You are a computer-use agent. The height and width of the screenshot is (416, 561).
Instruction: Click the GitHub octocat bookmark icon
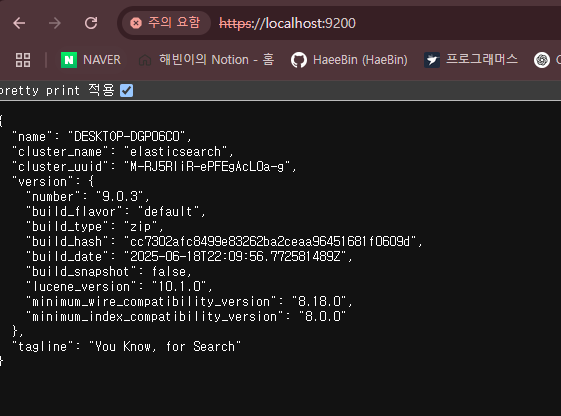point(299,60)
